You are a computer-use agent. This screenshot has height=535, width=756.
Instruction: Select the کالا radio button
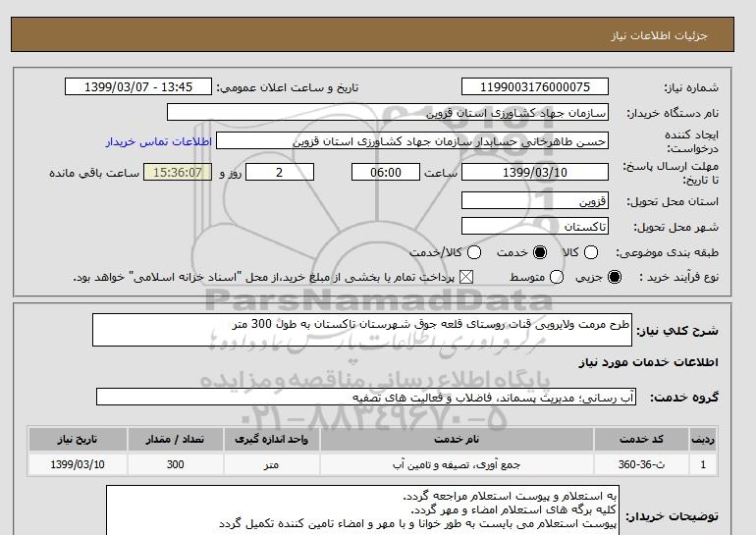[x=591, y=252]
